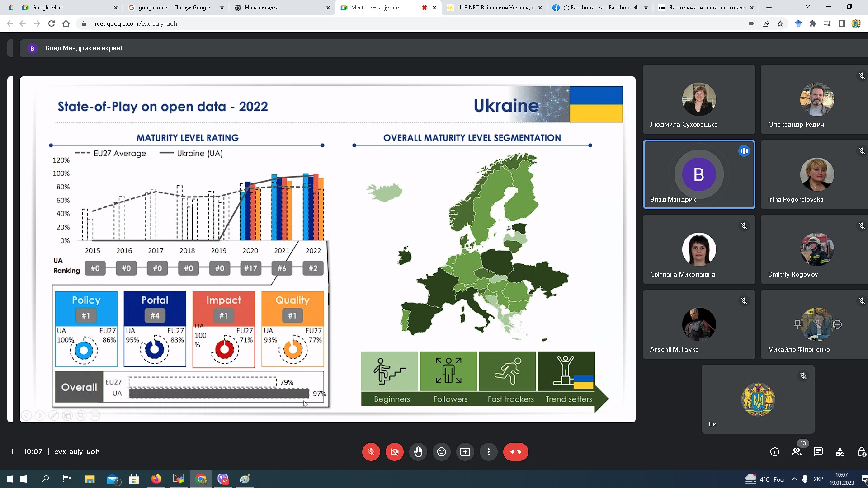Click Policy #1 card on slide
The image size is (868, 488).
point(86,329)
